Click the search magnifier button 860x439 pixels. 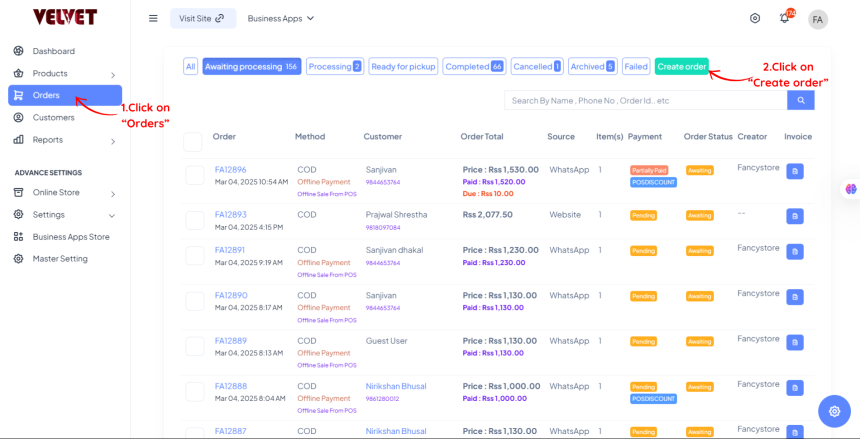[x=800, y=100]
